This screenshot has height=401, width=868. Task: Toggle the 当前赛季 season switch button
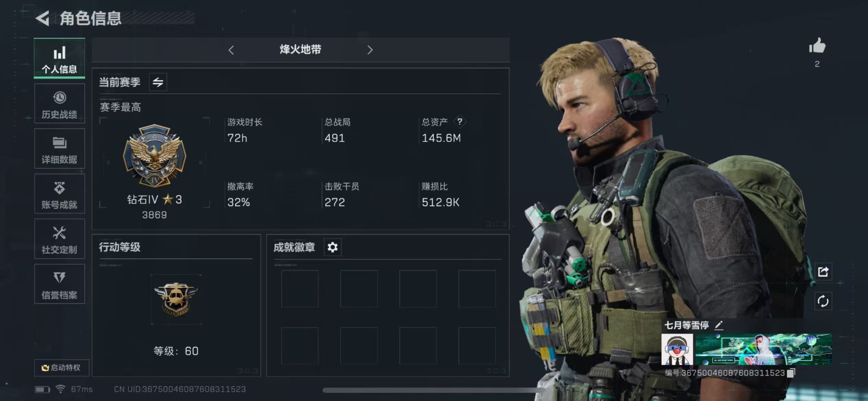pyautogui.click(x=158, y=82)
